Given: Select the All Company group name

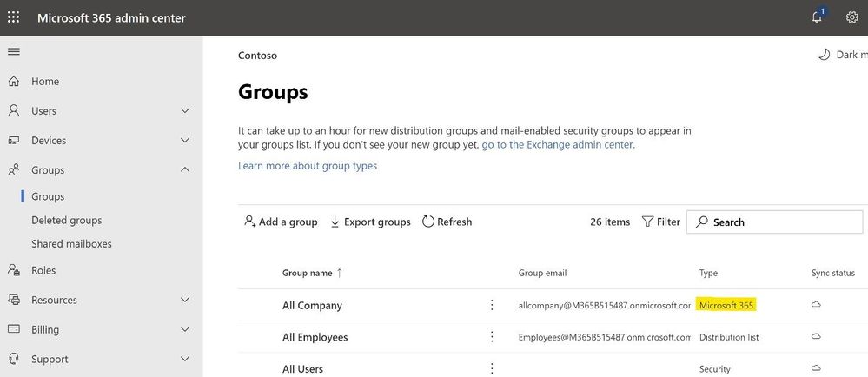Looking at the screenshot, I should (312, 305).
